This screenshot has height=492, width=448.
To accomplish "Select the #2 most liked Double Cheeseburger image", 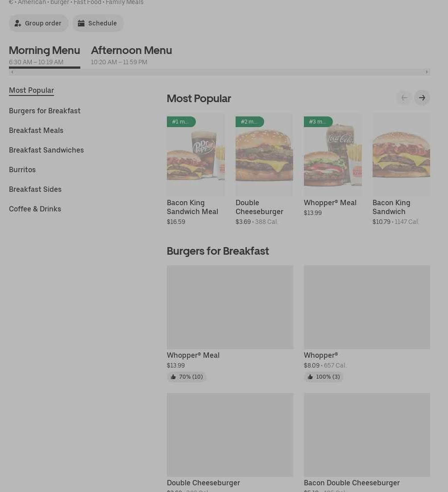I will pyautogui.click(x=264, y=155).
